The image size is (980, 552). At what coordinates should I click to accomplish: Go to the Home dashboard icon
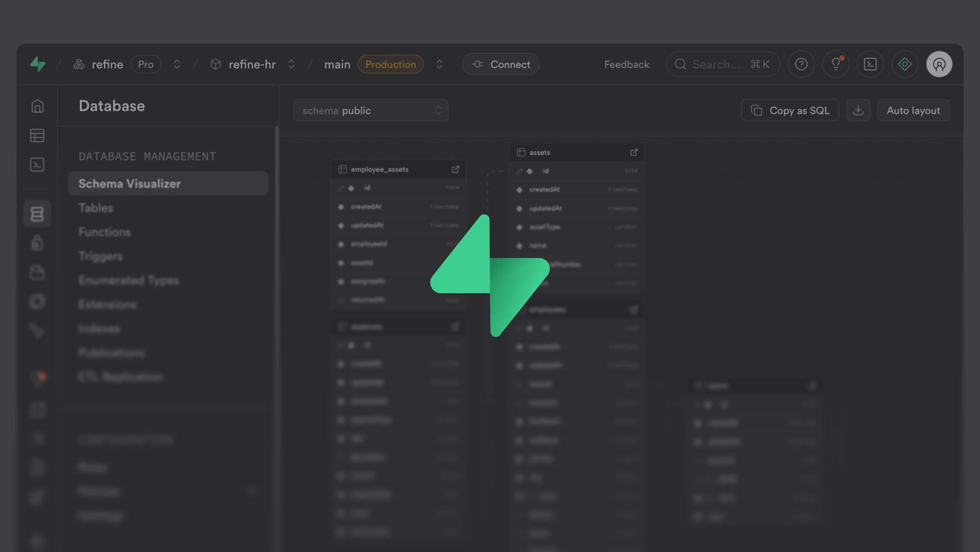(x=37, y=106)
